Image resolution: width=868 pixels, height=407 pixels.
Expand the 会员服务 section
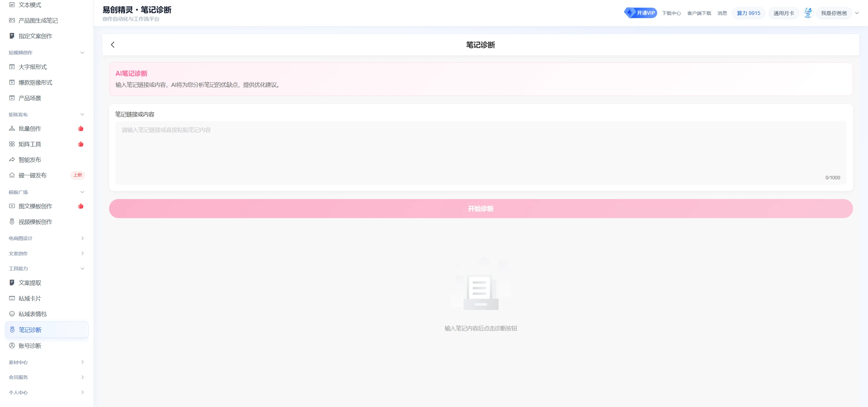tap(82, 377)
